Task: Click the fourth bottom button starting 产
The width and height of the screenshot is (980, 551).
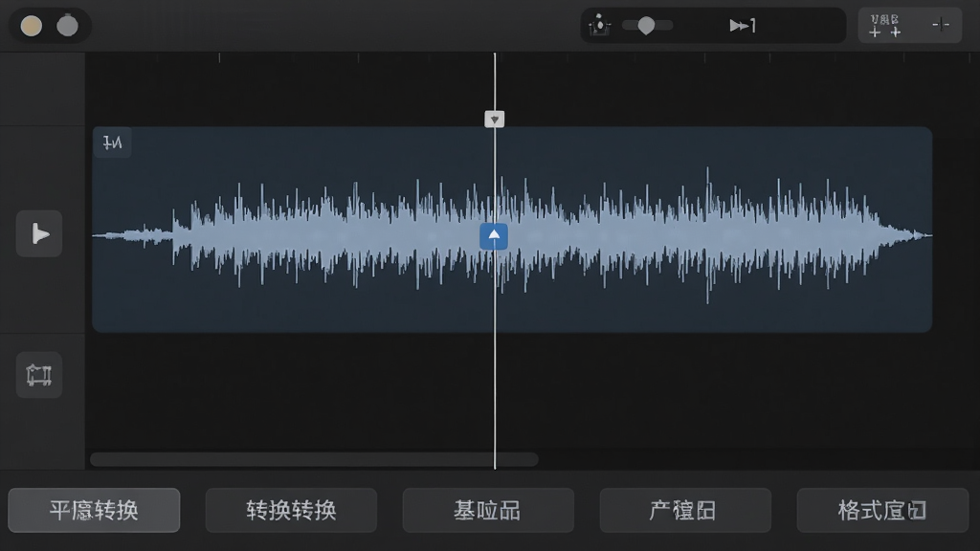Action: coord(685,511)
